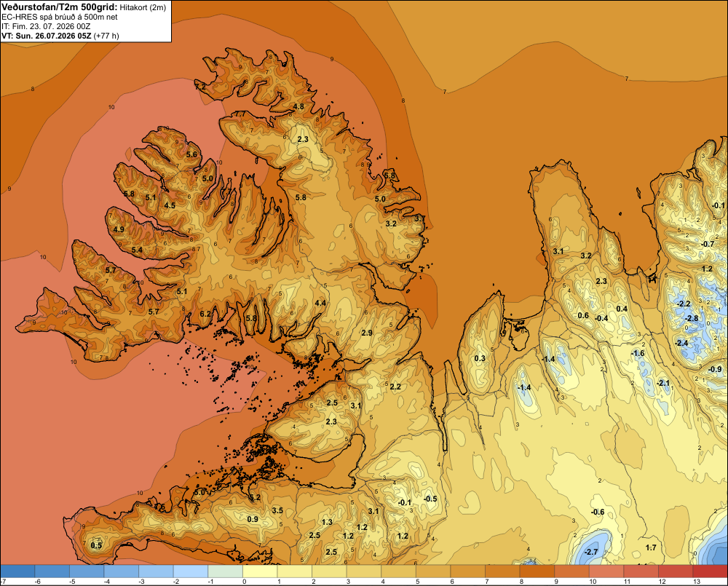The height and width of the screenshot is (586, 728).
Task: Pick the color bar swatch between -7 and -6
Action: click(17, 571)
